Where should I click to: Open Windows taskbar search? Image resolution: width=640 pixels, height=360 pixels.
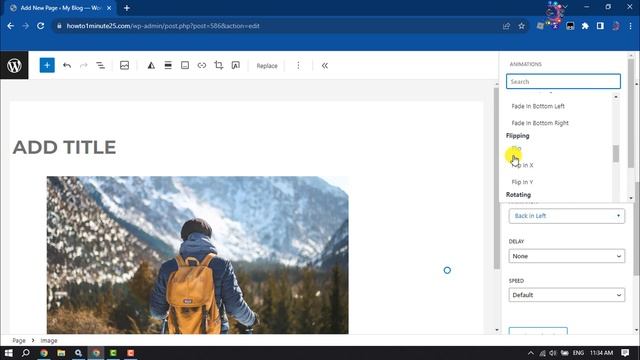click(x=26, y=353)
